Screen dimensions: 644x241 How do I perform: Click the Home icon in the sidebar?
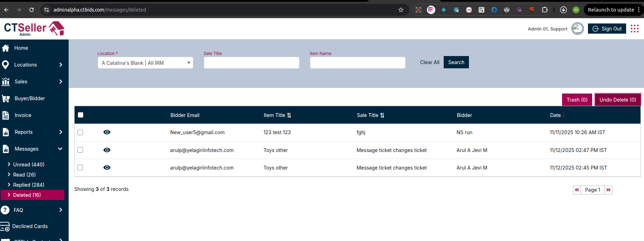pyautogui.click(x=6, y=48)
